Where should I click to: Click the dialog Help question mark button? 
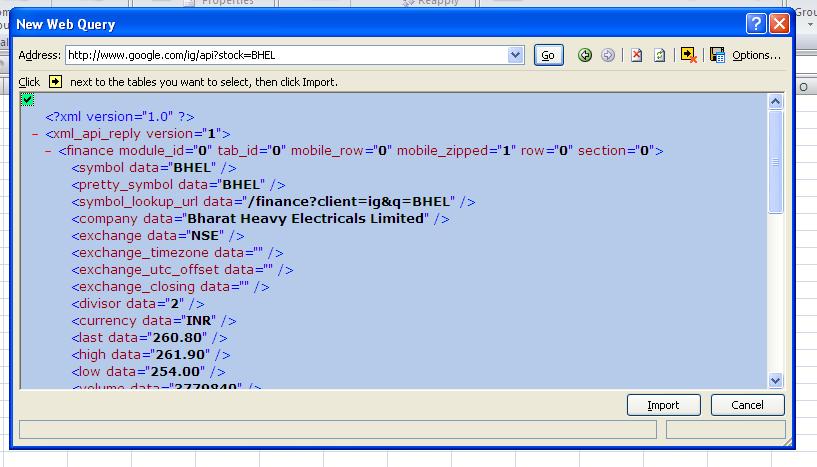click(x=756, y=23)
